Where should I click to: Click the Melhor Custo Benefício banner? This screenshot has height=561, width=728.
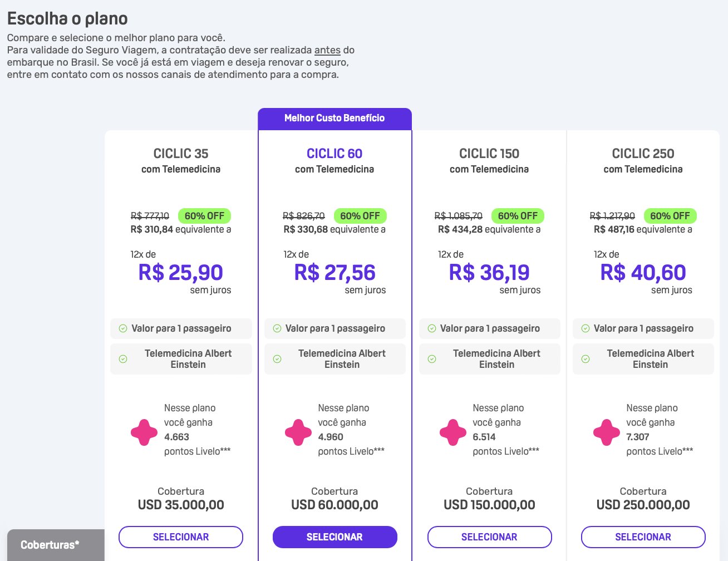point(335,118)
